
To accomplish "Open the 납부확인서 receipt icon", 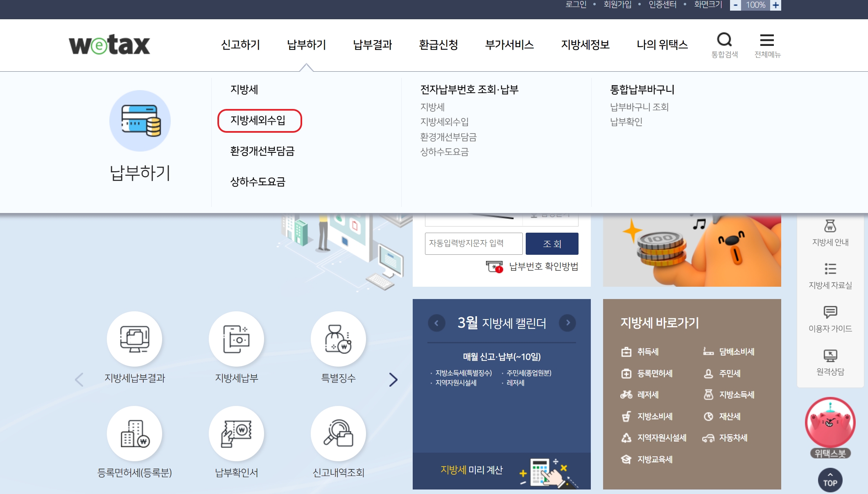I will click(236, 434).
